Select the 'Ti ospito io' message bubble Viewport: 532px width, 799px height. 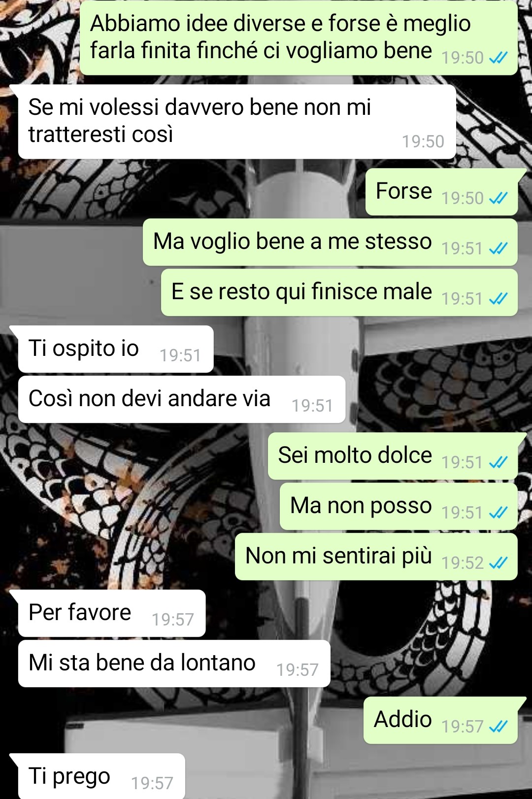pyautogui.click(x=116, y=349)
